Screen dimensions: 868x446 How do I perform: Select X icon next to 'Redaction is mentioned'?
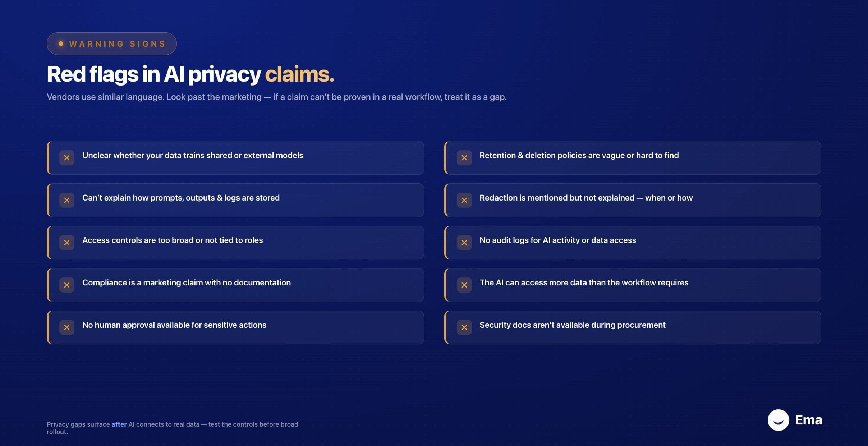(464, 200)
